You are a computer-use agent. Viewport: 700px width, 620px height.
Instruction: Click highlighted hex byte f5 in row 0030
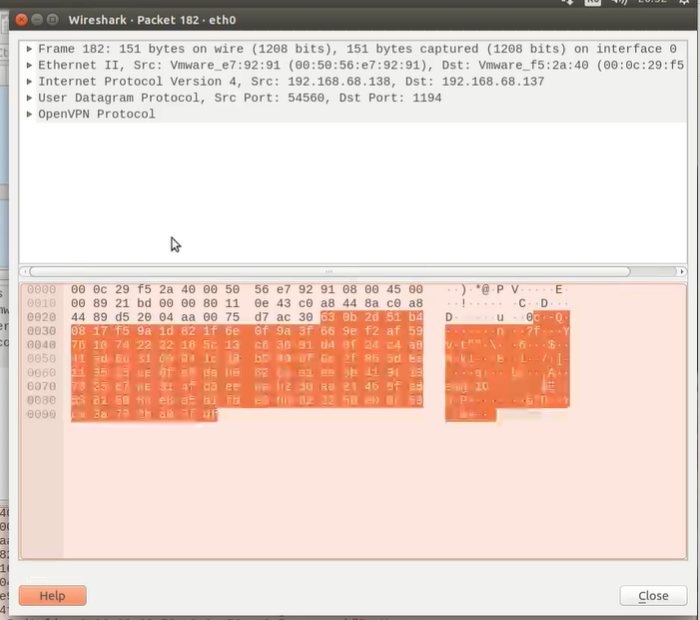[122, 331]
